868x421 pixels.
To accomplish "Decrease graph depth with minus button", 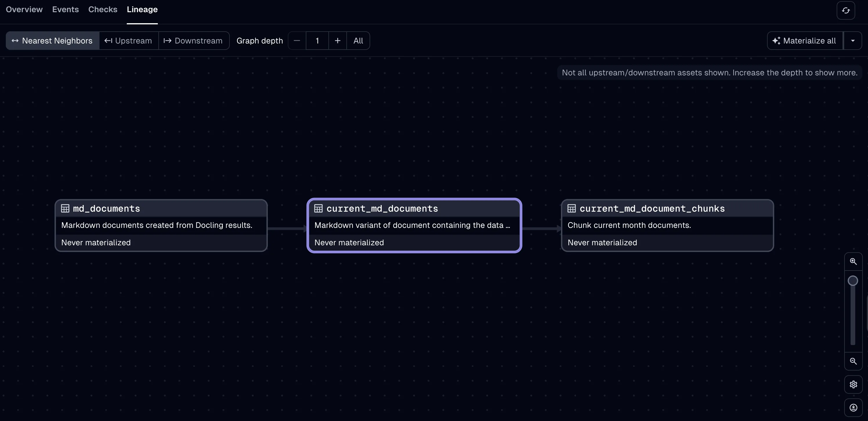I will coord(297,41).
